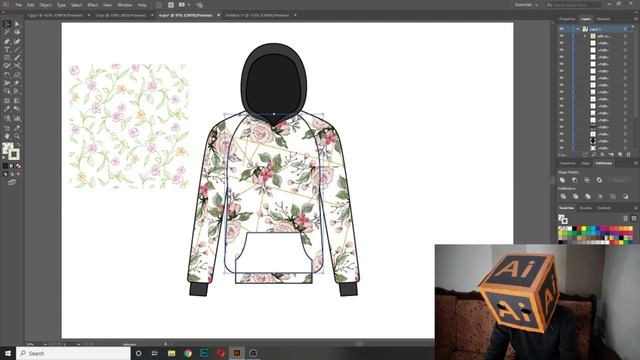
Task: Expand the sublayer under Layer 1
Action: 585,36
